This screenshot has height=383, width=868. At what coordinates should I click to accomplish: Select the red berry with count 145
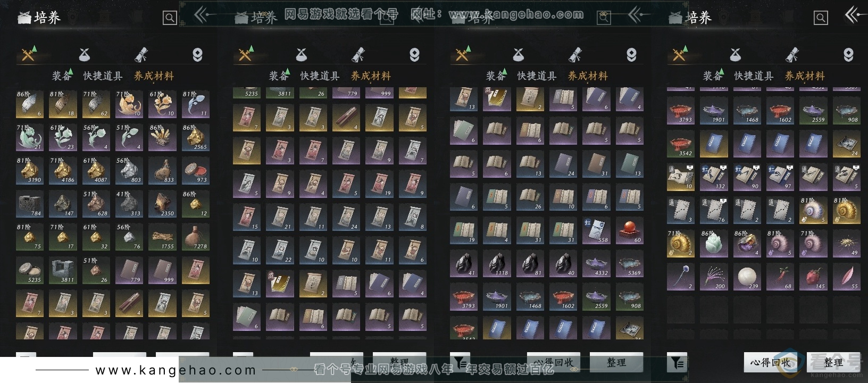[x=813, y=277]
